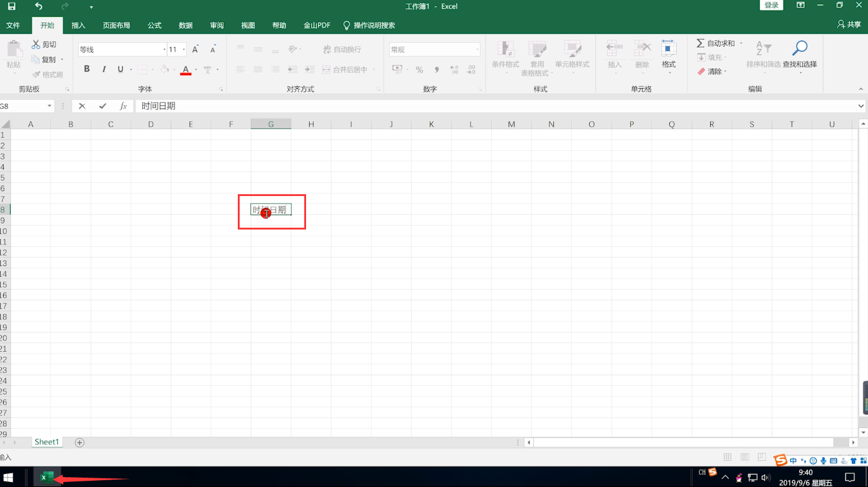Switch to Page Break Preview in status bar
The image size is (868, 487).
pyautogui.click(x=762, y=458)
